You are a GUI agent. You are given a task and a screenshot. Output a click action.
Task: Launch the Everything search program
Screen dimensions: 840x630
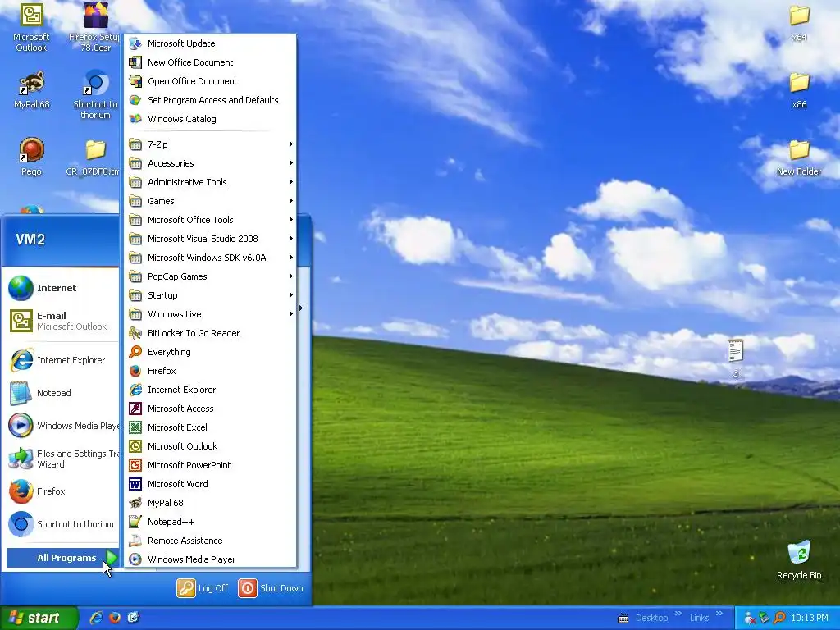(210, 352)
